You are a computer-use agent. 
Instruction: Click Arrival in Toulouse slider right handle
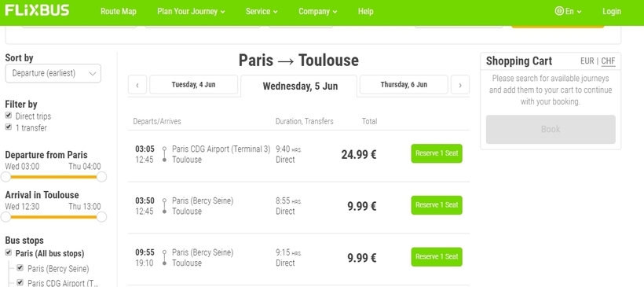click(101, 217)
